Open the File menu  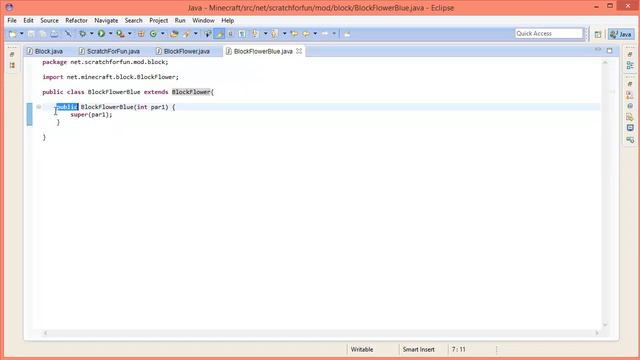tap(12, 20)
